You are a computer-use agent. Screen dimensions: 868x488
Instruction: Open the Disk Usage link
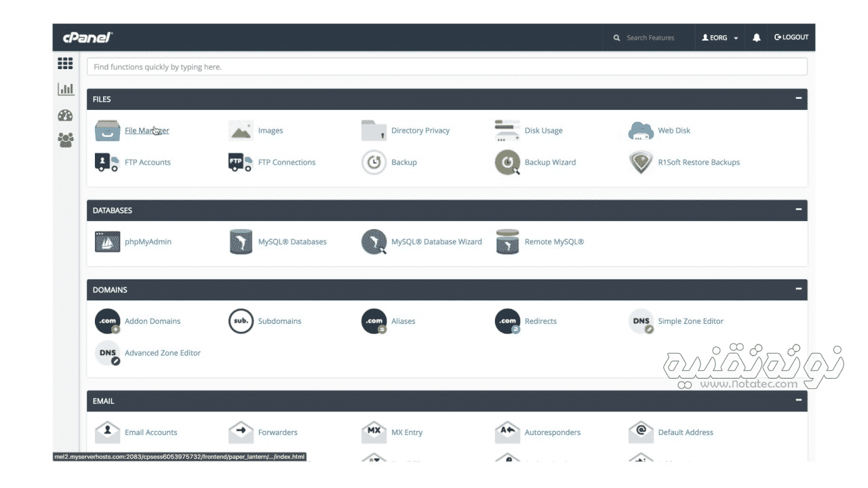click(544, 131)
